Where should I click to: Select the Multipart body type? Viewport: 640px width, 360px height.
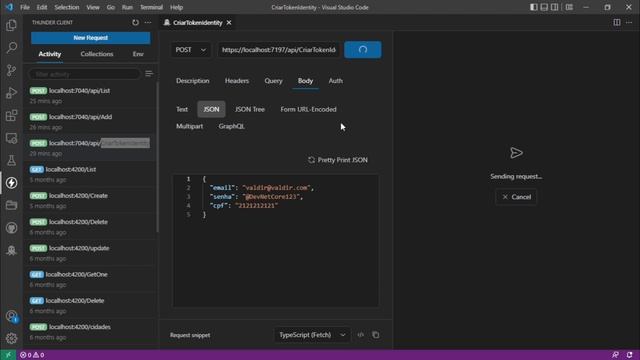(189, 126)
